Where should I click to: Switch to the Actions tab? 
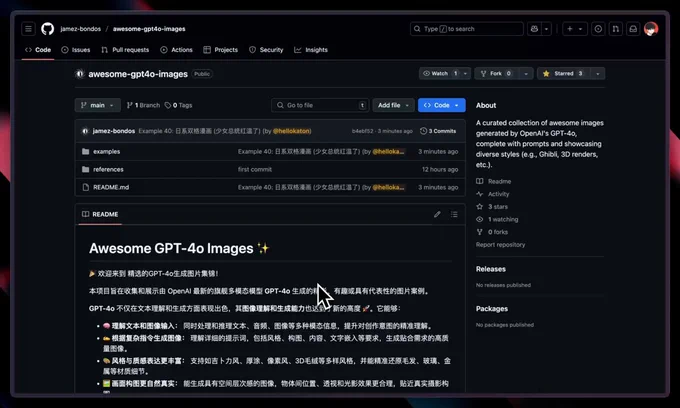click(x=177, y=50)
